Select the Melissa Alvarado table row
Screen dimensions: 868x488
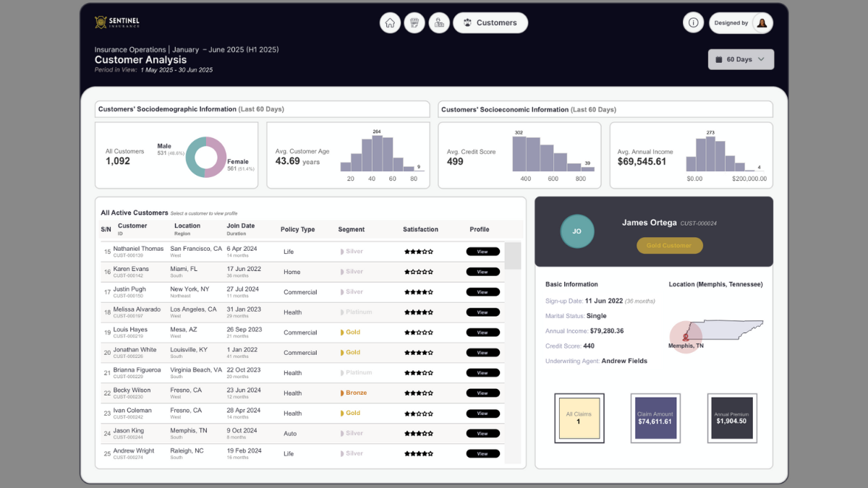[217, 312]
